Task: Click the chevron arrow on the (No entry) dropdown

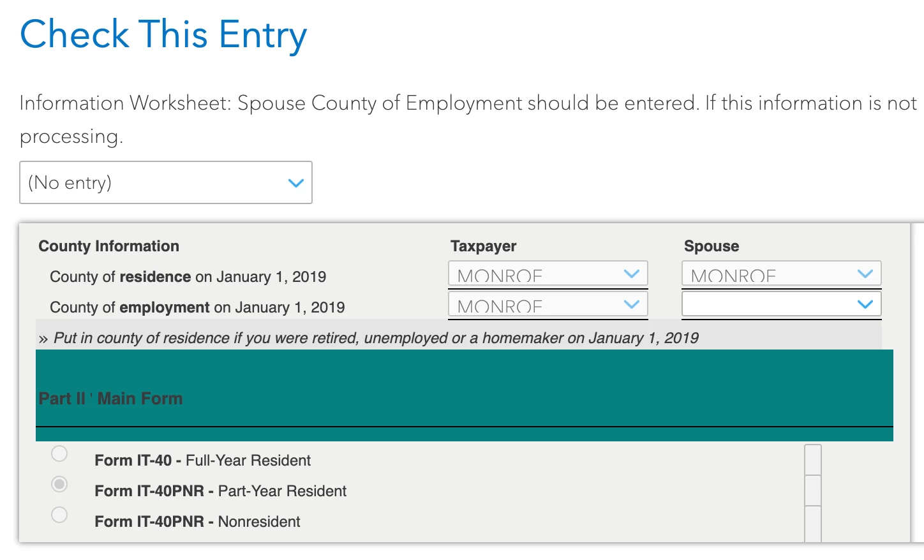Action: pos(295,183)
